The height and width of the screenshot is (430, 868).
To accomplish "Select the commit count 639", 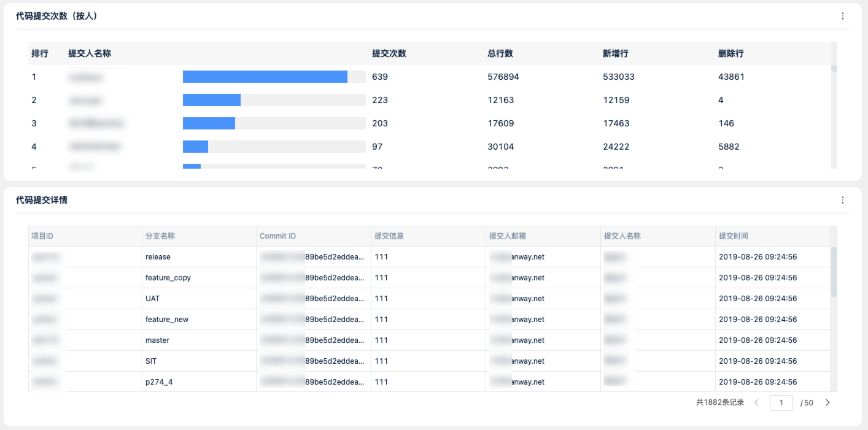I will pos(380,77).
